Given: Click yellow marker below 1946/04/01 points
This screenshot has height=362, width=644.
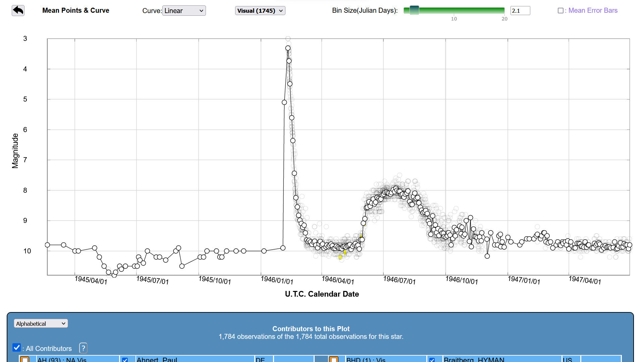Looking at the screenshot, I should [x=340, y=257].
